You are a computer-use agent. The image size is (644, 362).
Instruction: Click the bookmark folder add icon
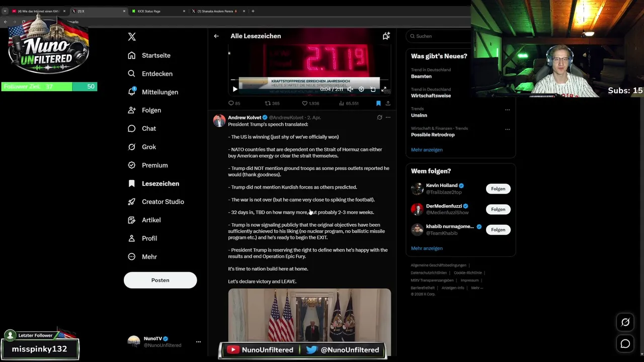pyautogui.click(x=386, y=36)
